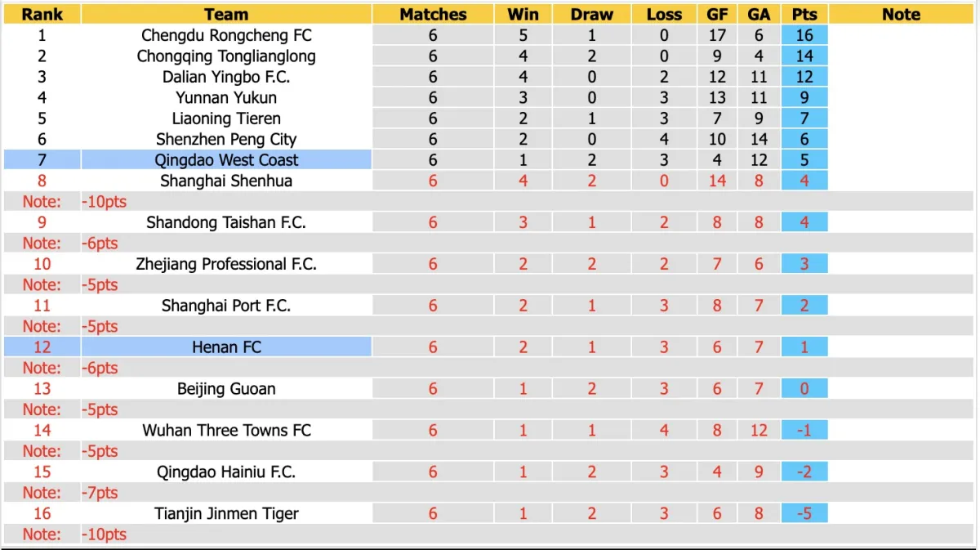Select Dalian Yingbo F.C. in the table
This screenshot has width=980, height=550.
click(226, 77)
